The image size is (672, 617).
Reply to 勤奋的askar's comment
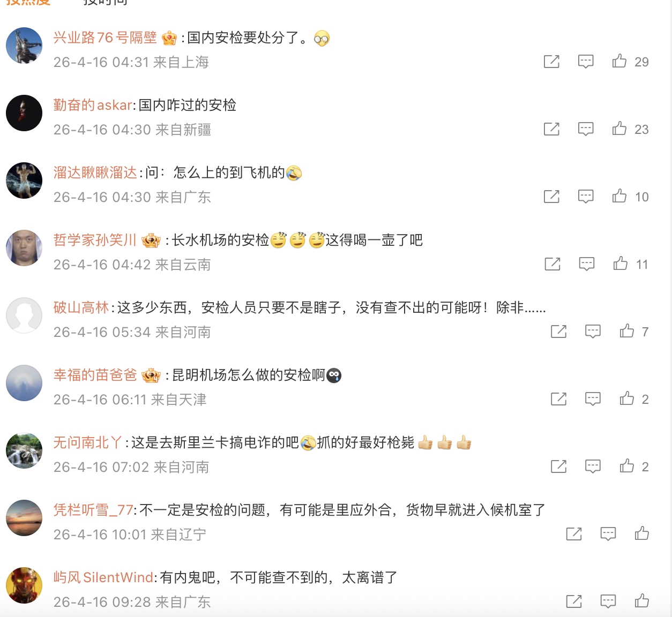tap(586, 129)
